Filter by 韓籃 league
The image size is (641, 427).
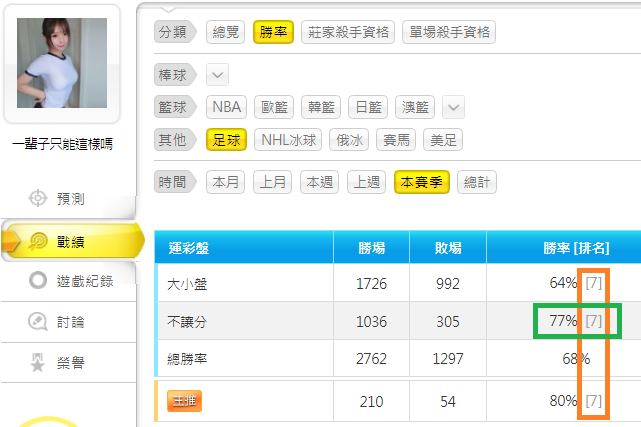[321, 107]
